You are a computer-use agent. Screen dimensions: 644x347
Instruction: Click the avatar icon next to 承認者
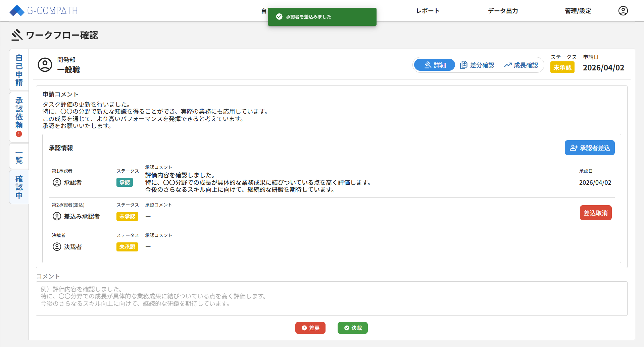pyautogui.click(x=57, y=182)
